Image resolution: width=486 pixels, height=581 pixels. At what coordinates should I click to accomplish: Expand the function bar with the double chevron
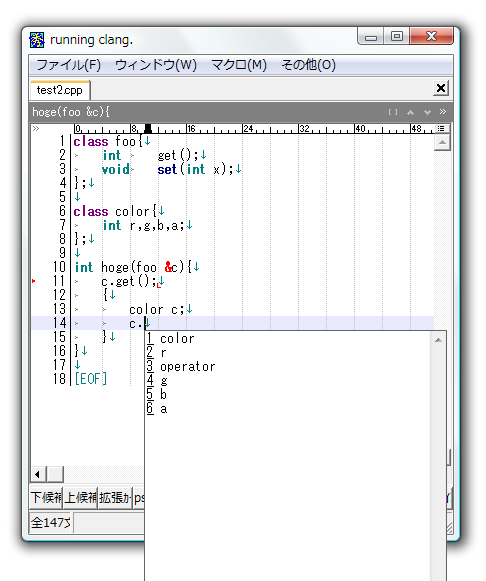443,112
